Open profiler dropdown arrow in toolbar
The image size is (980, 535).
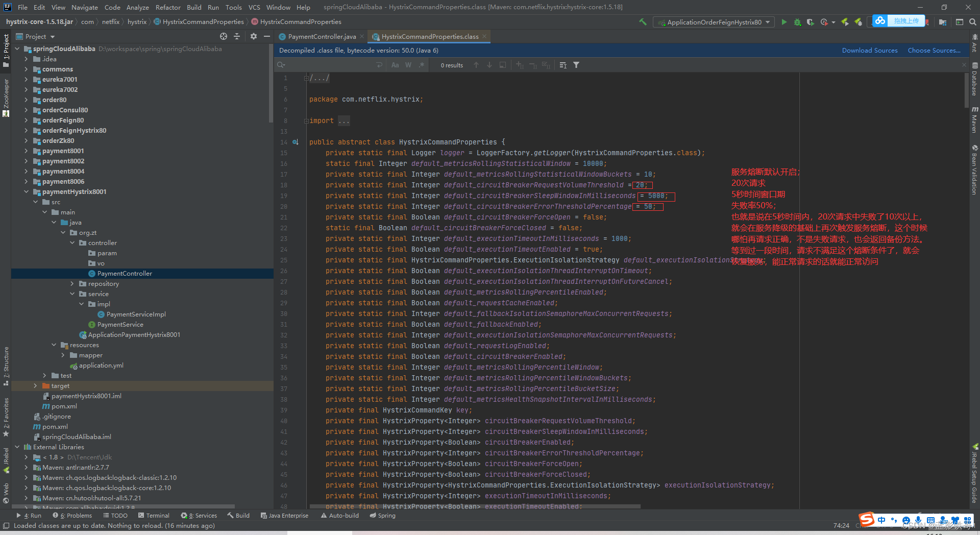coord(834,22)
